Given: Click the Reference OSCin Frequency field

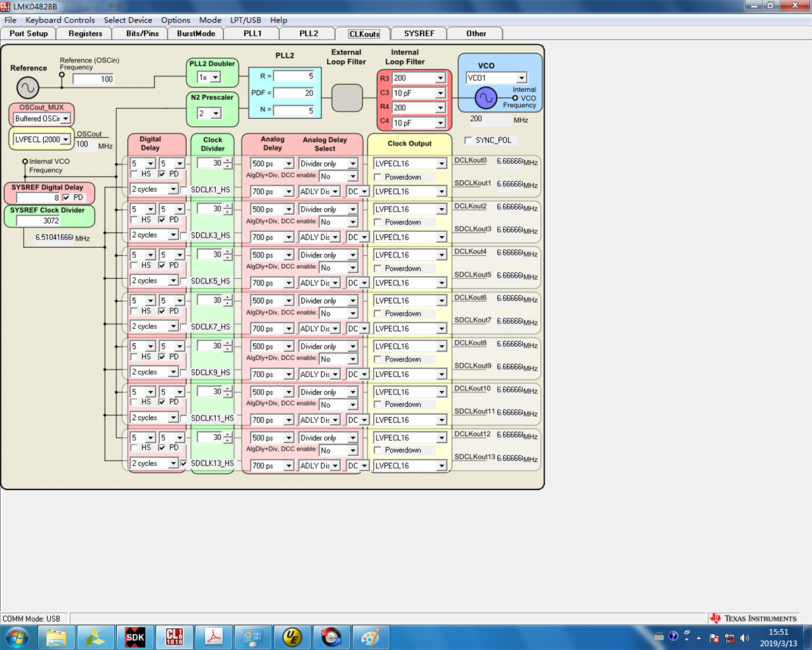Looking at the screenshot, I should click(93, 79).
